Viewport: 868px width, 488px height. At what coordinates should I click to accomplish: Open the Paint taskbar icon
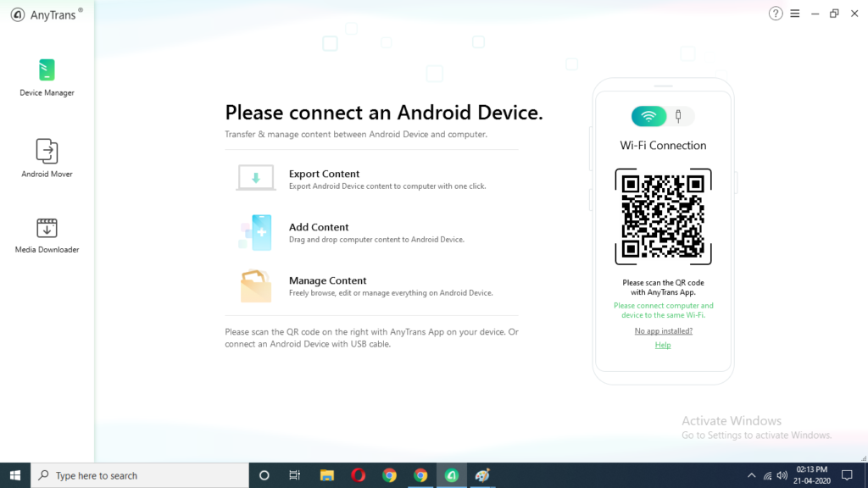pos(482,475)
